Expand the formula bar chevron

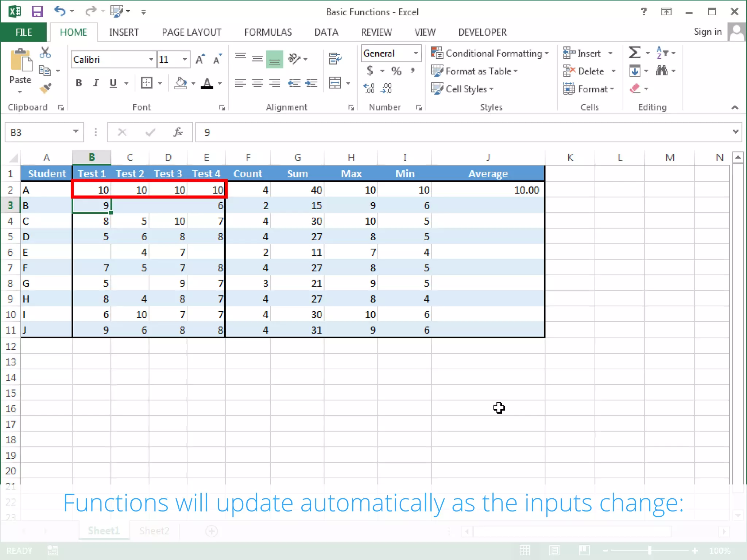click(735, 131)
